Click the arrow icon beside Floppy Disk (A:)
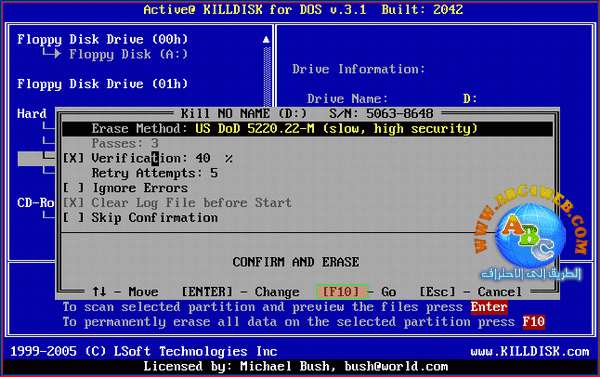The height and width of the screenshot is (377, 600). pos(52,53)
